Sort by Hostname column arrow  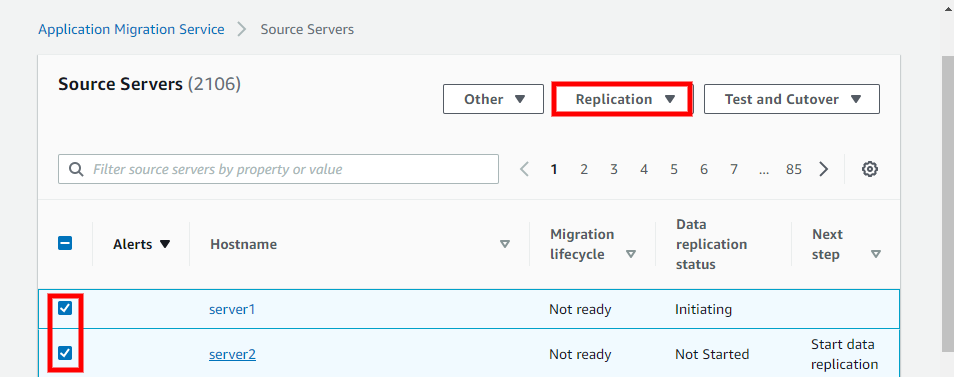[504, 244]
